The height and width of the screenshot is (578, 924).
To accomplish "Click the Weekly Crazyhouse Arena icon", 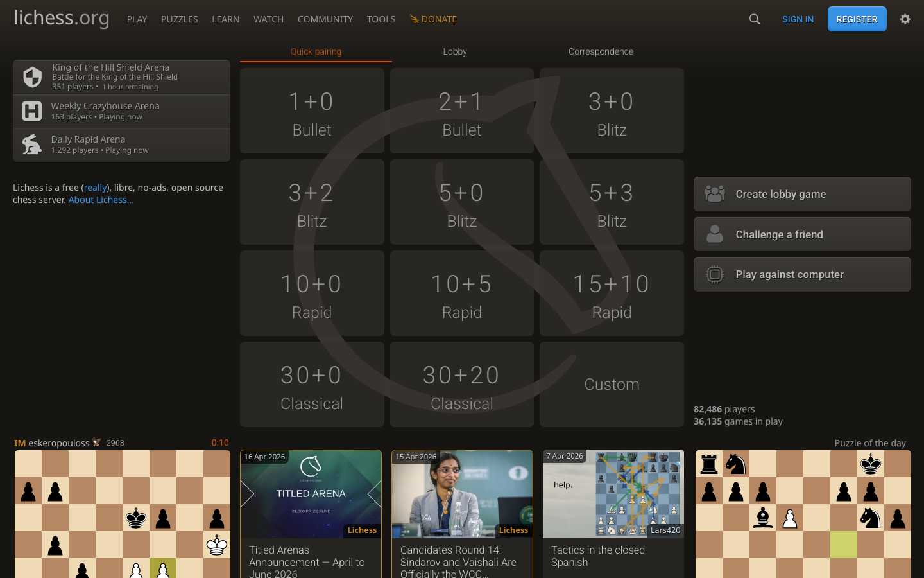I will click(32, 111).
